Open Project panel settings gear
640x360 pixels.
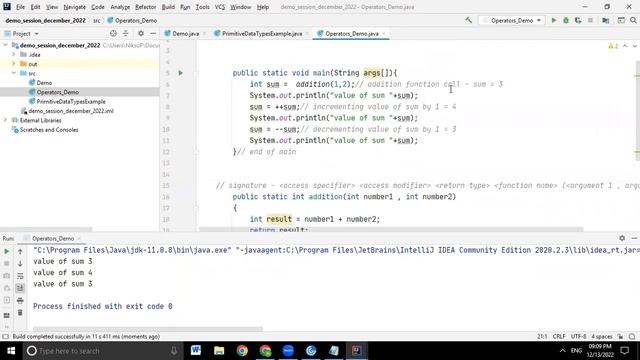pyautogui.click(x=141, y=33)
